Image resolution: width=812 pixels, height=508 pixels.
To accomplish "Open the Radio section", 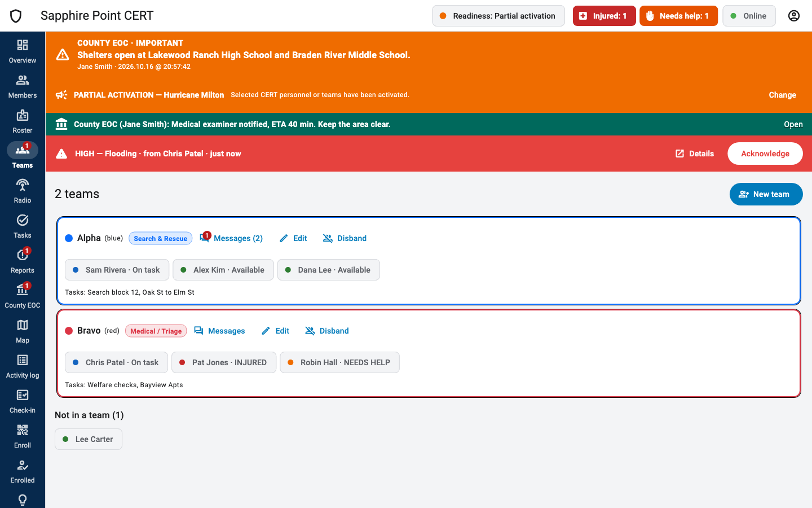I will (23, 191).
